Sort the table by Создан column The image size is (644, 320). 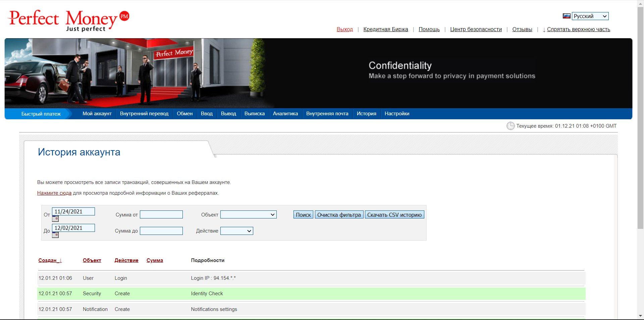[50, 260]
